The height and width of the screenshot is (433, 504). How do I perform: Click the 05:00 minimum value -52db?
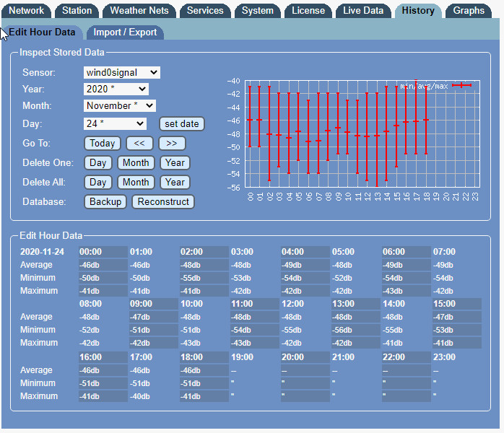(342, 278)
